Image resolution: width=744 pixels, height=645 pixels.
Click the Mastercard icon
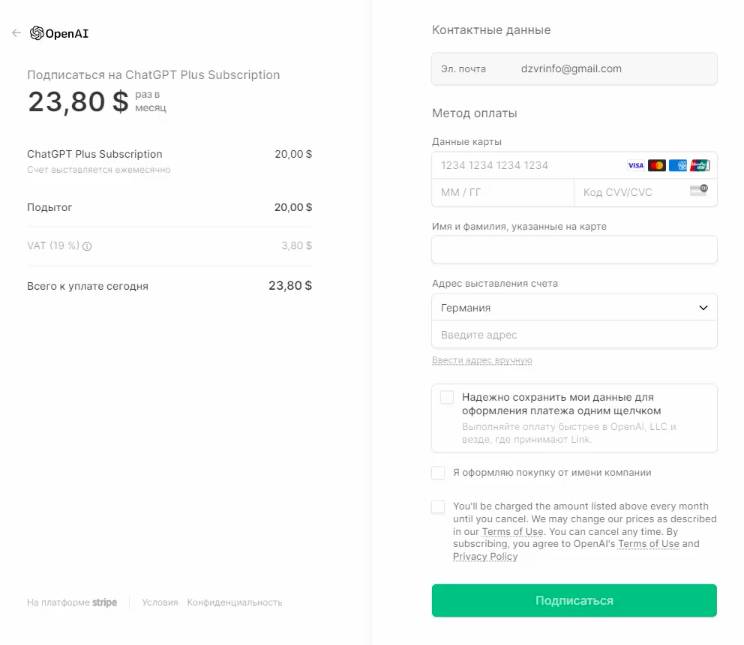point(657,165)
